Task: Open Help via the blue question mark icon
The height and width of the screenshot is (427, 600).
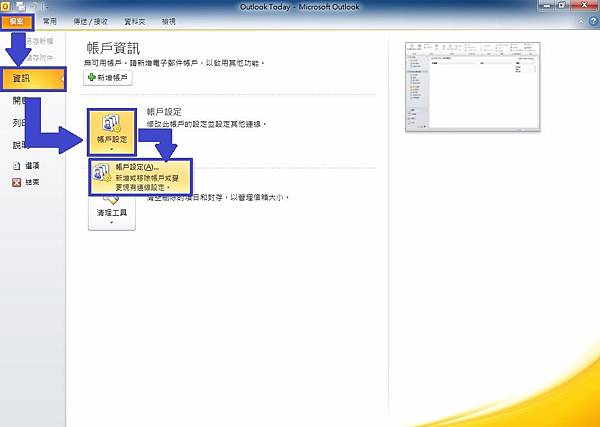Action: coord(593,21)
